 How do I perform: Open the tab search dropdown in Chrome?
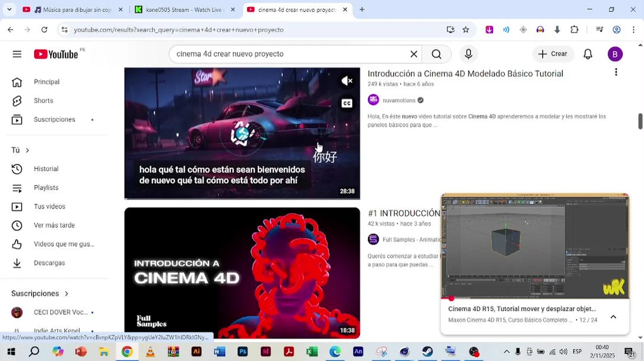pos(9,10)
